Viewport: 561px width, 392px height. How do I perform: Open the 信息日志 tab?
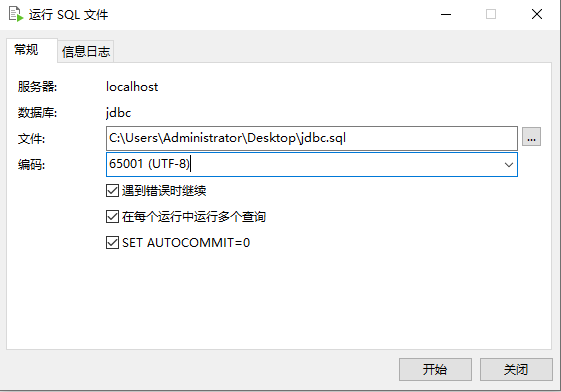[x=86, y=52]
